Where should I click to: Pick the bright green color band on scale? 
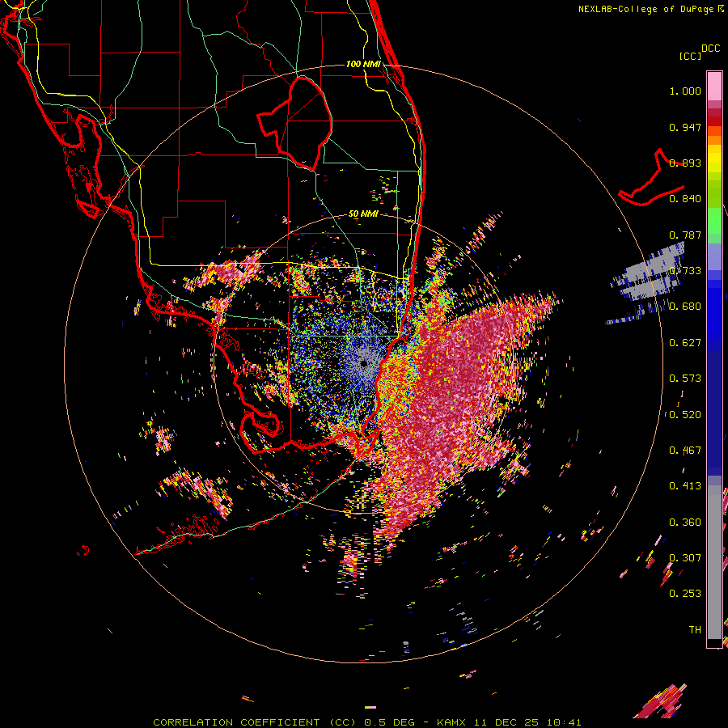click(714, 220)
